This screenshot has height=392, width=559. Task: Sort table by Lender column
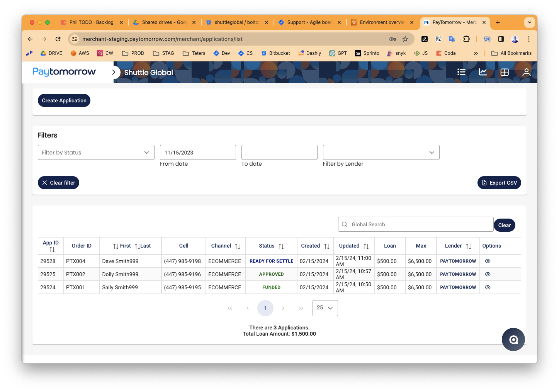click(469, 246)
